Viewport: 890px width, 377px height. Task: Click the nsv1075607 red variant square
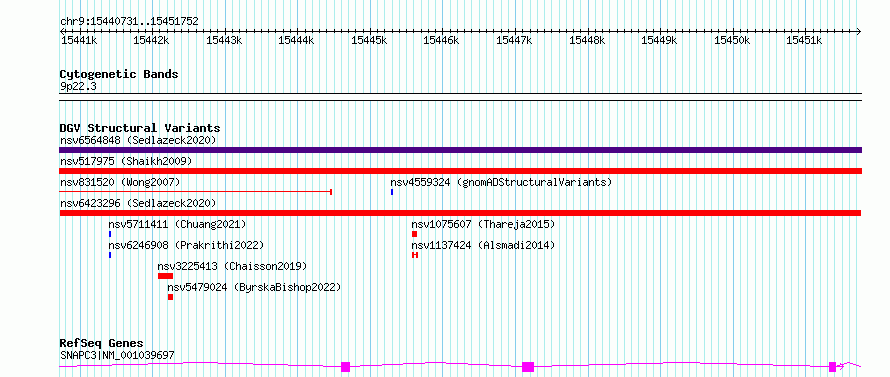pos(414,234)
